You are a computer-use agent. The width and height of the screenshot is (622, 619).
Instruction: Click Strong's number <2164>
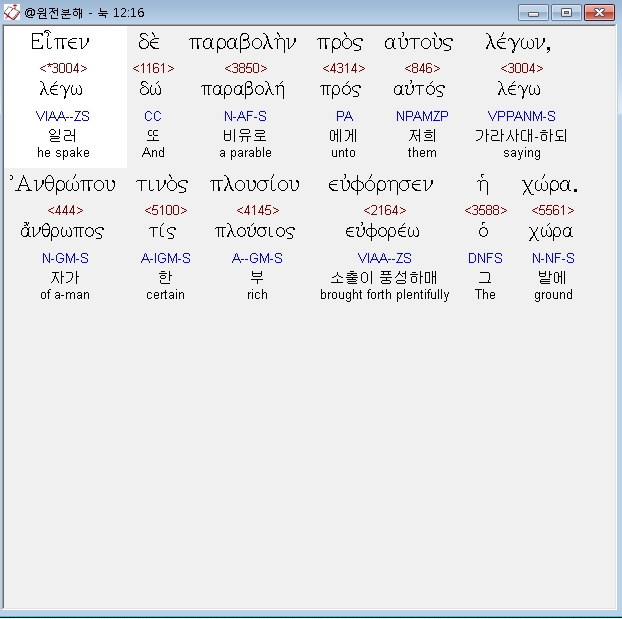(x=385, y=210)
